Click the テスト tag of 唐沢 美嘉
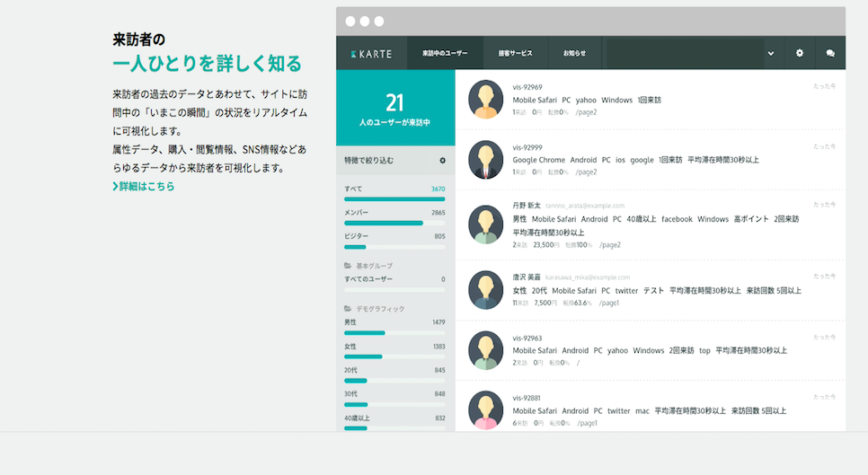Viewport: 868px width, 475px height. click(x=653, y=290)
